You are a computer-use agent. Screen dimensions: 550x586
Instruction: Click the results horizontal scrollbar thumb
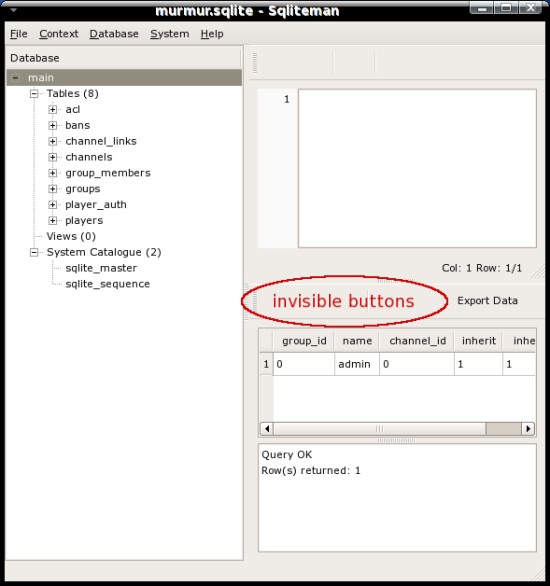click(x=380, y=429)
